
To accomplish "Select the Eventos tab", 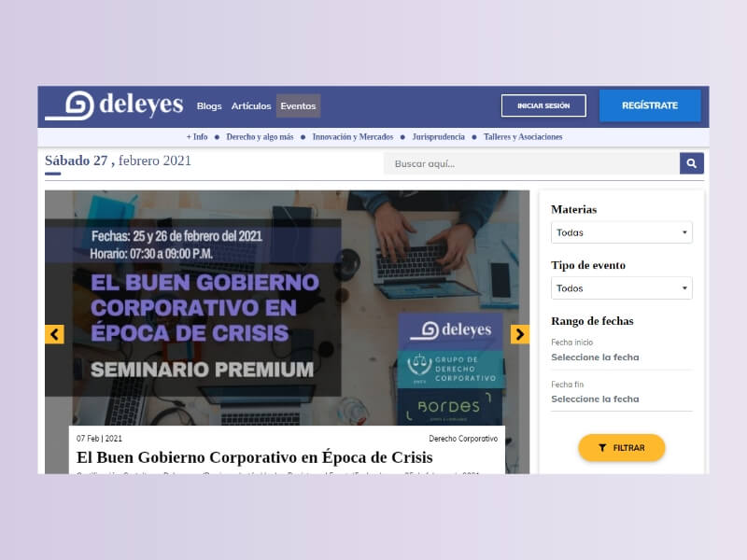I will [x=298, y=105].
